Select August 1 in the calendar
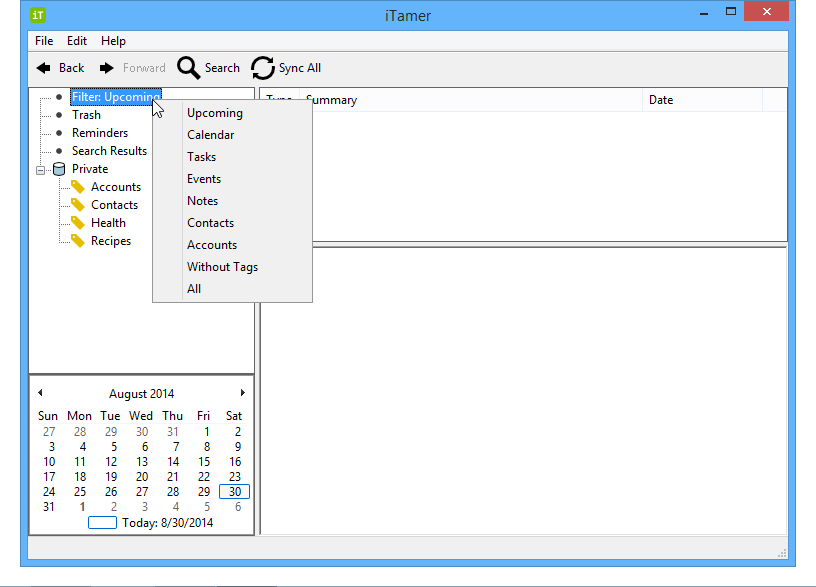 pos(207,432)
